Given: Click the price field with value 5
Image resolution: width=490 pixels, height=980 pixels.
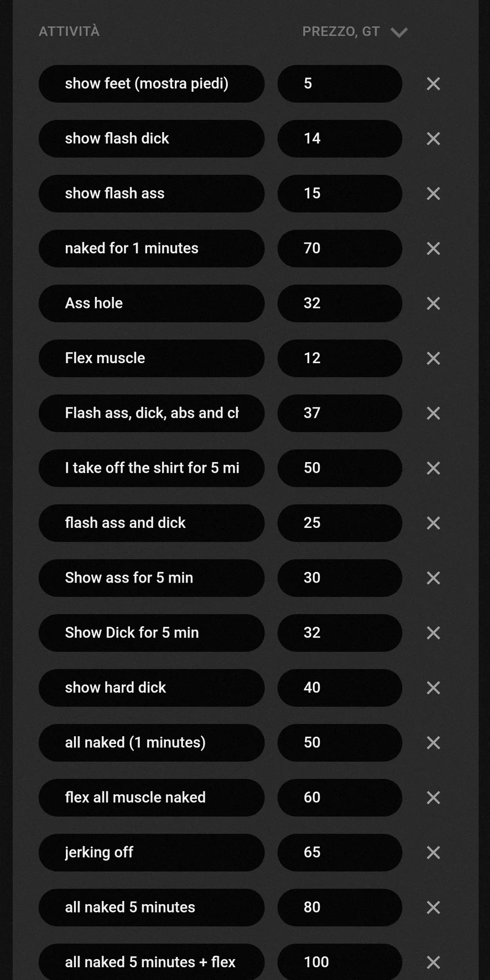Looking at the screenshot, I should [x=339, y=83].
